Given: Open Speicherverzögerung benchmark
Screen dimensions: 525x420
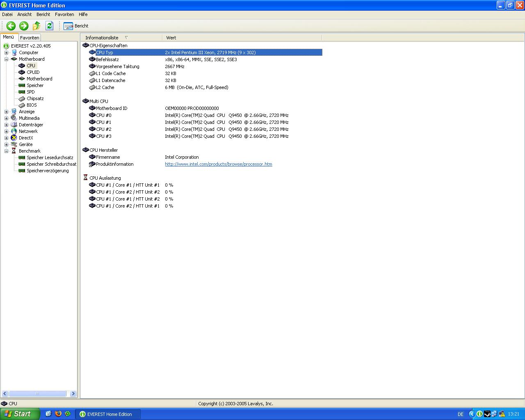Looking at the screenshot, I should pyautogui.click(x=48, y=171).
